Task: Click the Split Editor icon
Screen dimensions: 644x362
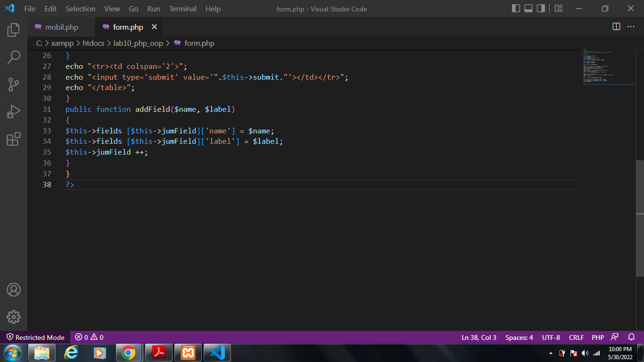Action: coord(616,27)
